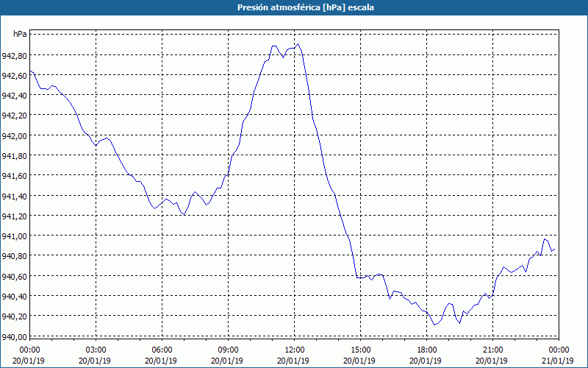Screen dimensions: 588x368
Task: Click the 942,00 axis value
Action: [x=14, y=136]
